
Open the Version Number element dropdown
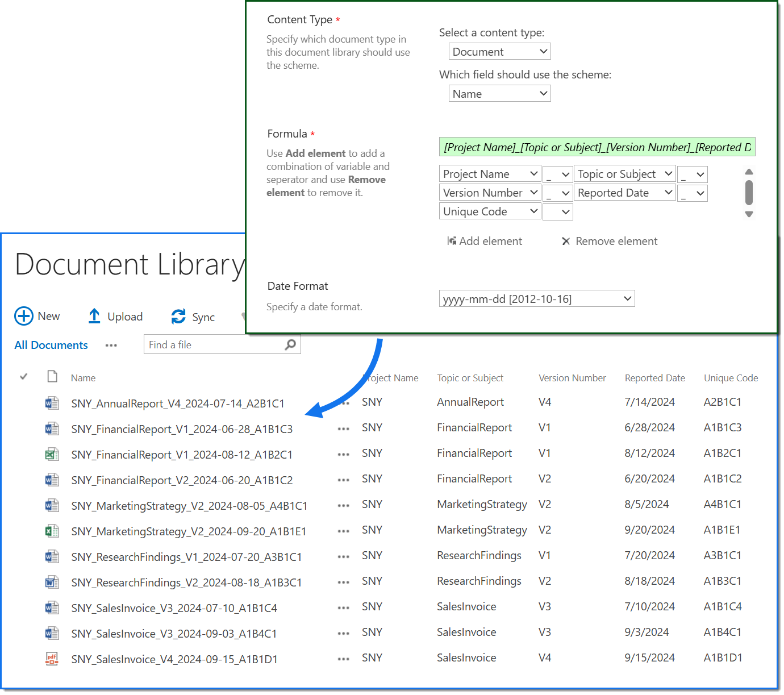(x=490, y=193)
